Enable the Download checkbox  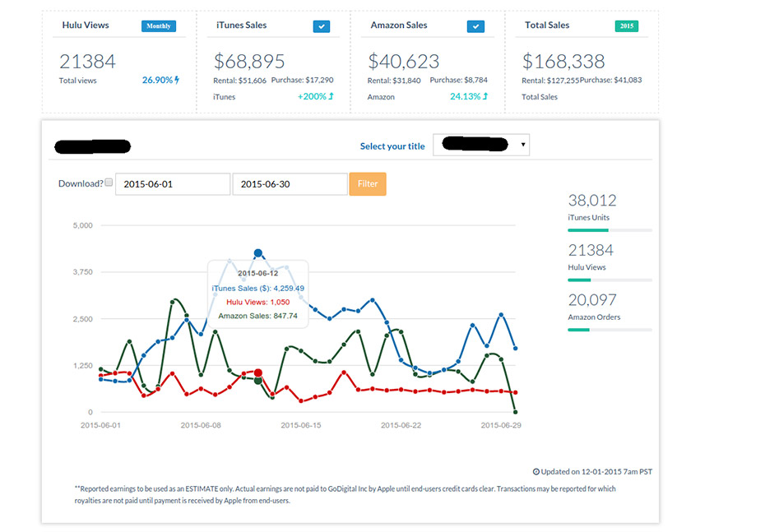click(109, 183)
